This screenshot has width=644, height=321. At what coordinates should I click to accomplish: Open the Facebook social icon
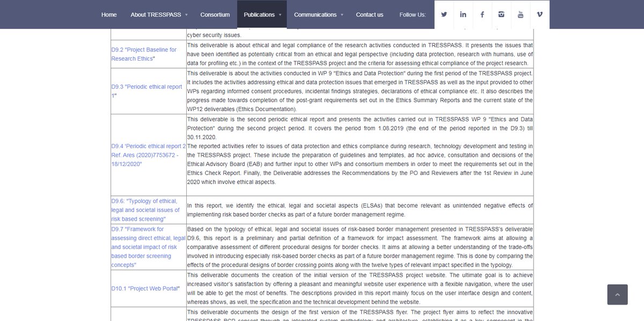click(x=482, y=14)
